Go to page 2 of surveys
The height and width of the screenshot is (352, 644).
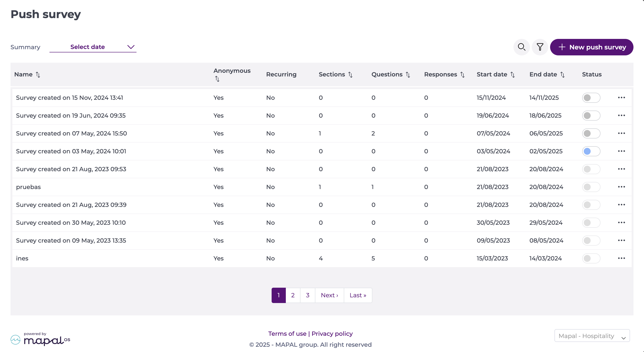[293, 295]
